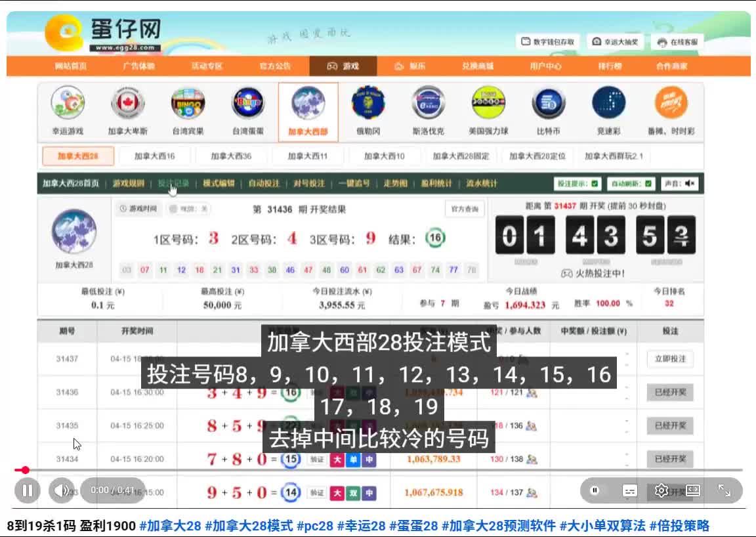Open the 斯洛伐克 game icon
756x537 pixels.
click(428, 111)
